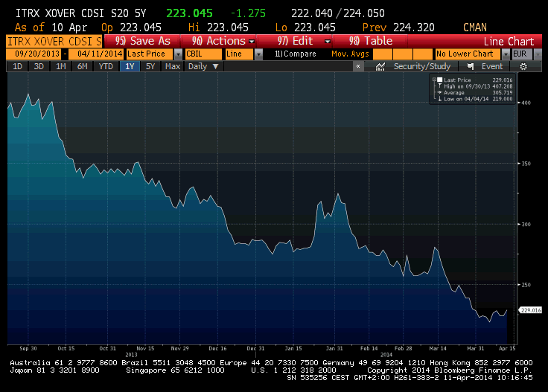Click the 229.016 last price axis tag
Image resolution: width=548 pixels, height=392 pixels.
coord(531,310)
